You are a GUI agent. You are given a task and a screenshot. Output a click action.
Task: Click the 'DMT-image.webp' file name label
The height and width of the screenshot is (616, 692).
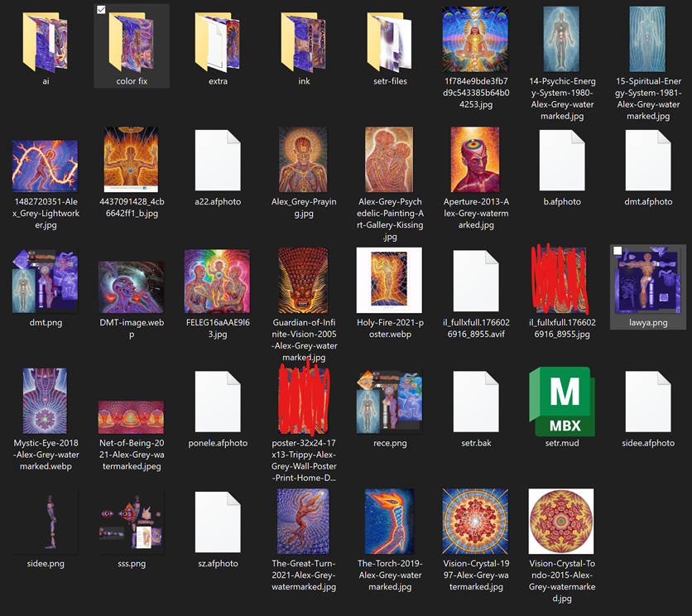click(x=132, y=328)
